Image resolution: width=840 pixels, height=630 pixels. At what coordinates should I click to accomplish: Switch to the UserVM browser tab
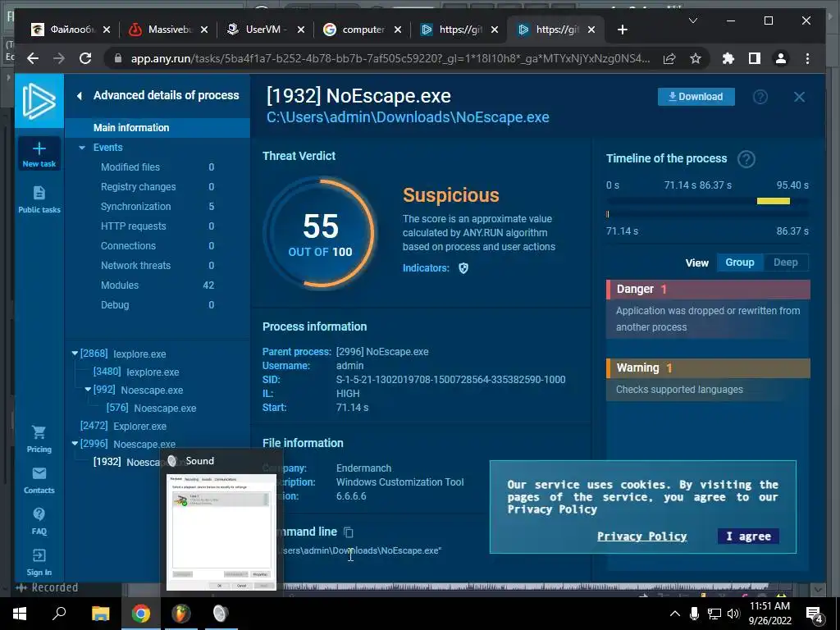click(265, 30)
